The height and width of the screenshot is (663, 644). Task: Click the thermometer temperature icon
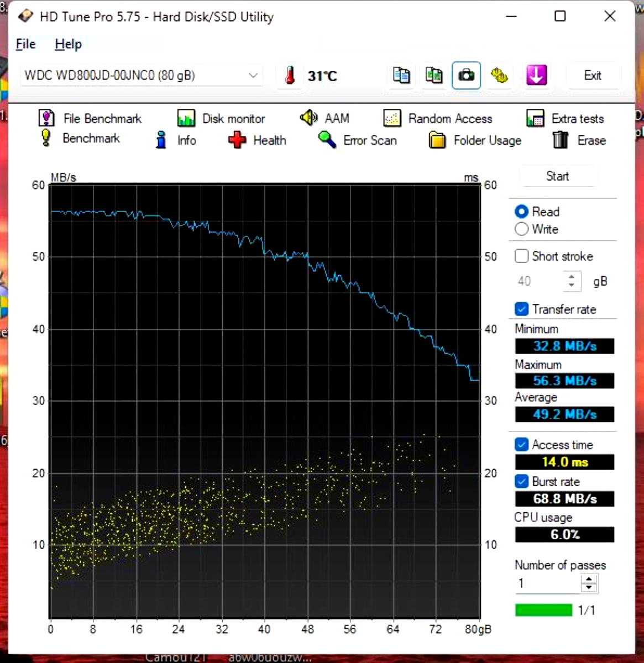(290, 75)
